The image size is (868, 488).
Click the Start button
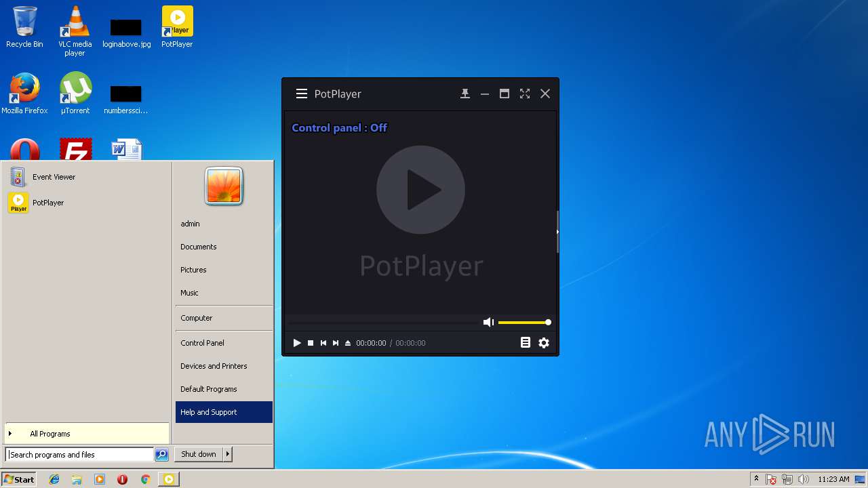coord(19,479)
